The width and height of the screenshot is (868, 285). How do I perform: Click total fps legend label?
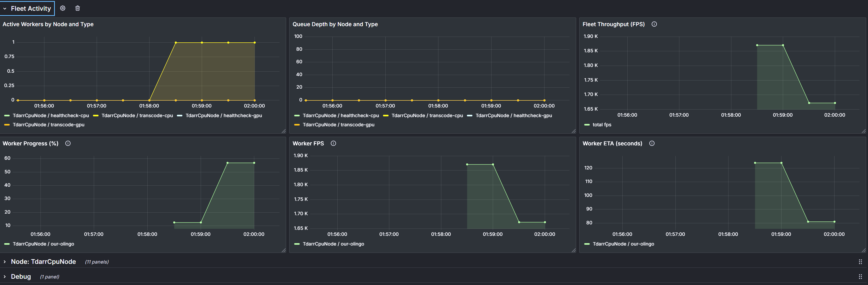pos(602,124)
